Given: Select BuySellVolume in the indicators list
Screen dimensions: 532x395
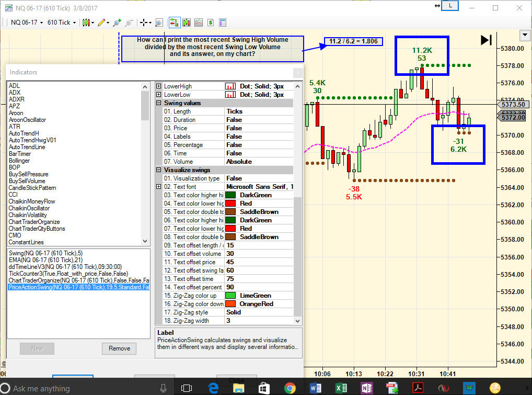Looking at the screenshot, I should tap(27, 181).
